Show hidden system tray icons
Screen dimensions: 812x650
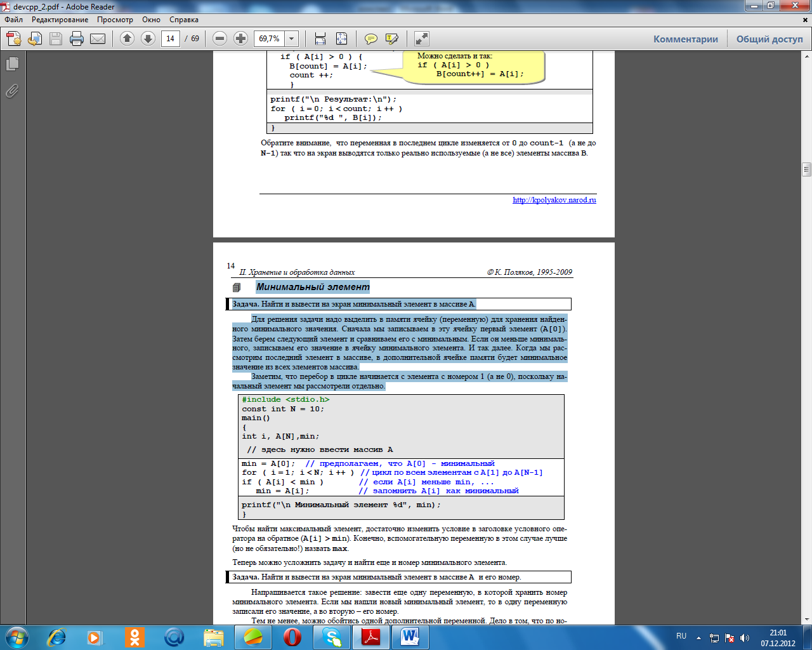(698, 638)
